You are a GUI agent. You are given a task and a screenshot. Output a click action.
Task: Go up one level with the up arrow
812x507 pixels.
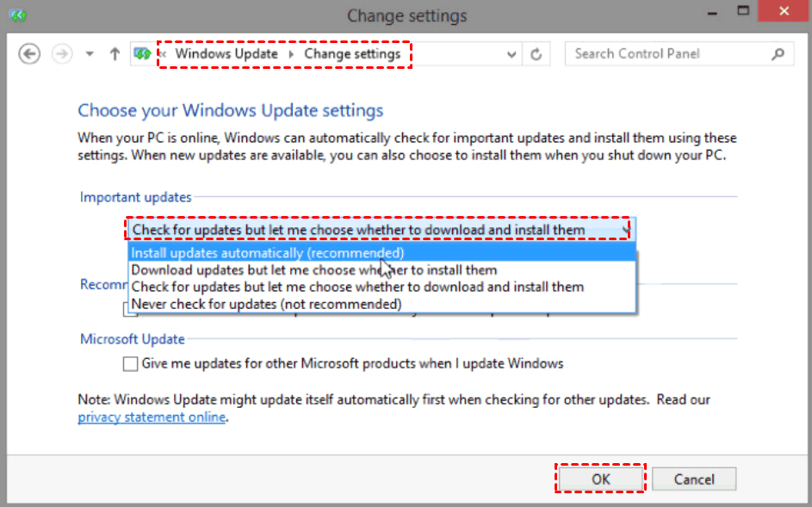tap(115, 54)
